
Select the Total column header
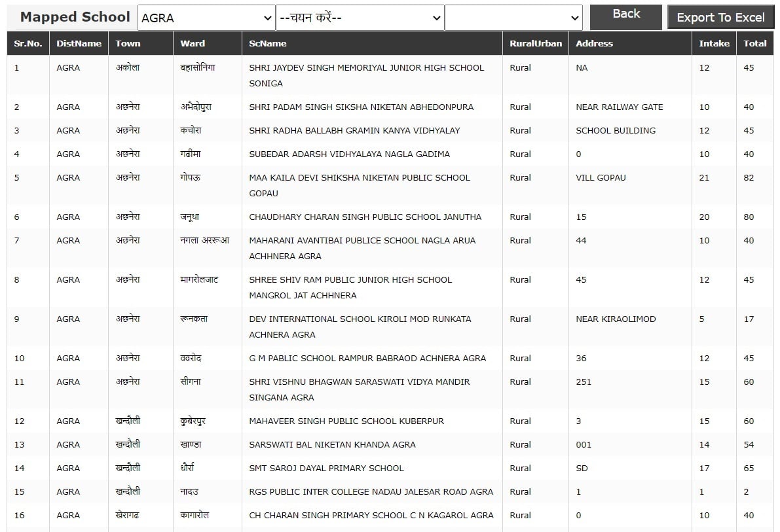tap(754, 43)
